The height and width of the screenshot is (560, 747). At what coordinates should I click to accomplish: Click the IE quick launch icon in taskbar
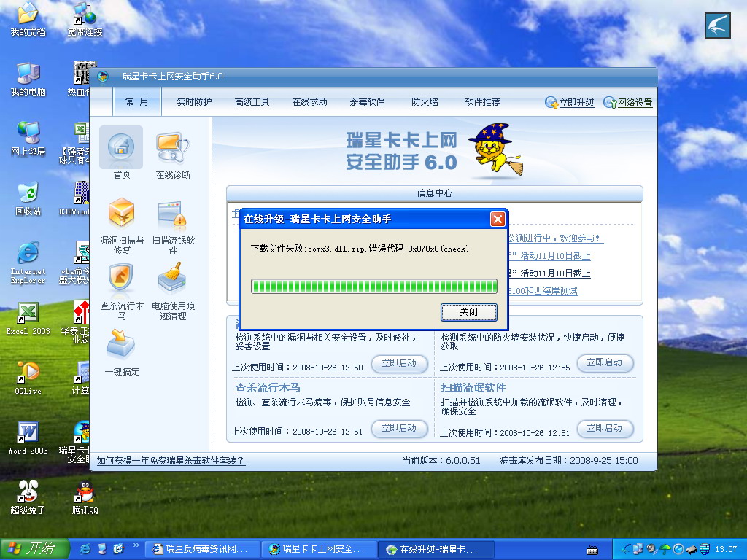click(85, 549)
